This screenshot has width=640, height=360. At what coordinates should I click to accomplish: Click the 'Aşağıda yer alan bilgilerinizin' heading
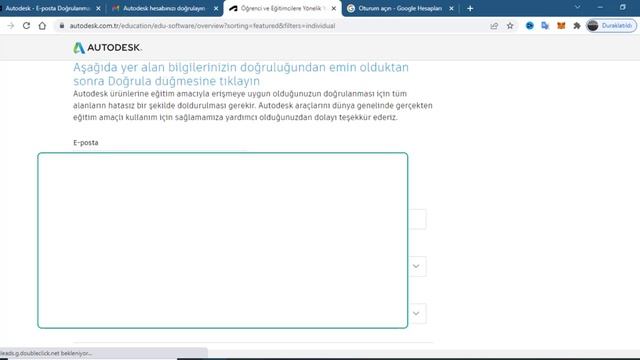click(x=241, y=74)
